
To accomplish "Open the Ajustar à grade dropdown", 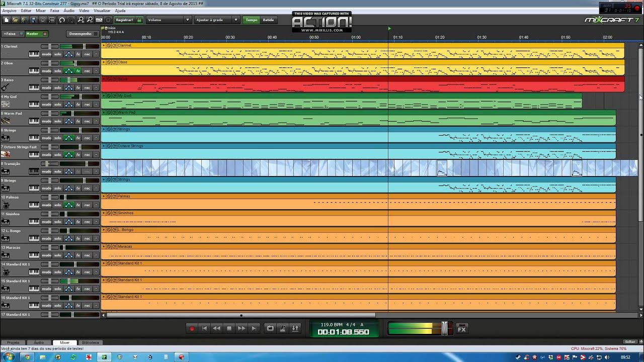I will (217, 20).
